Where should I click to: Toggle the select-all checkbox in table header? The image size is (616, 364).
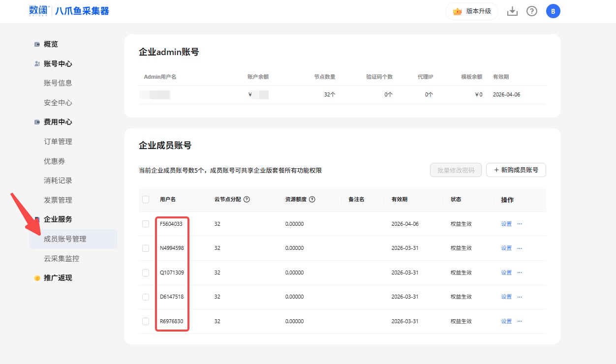click(x=146, y=200)
